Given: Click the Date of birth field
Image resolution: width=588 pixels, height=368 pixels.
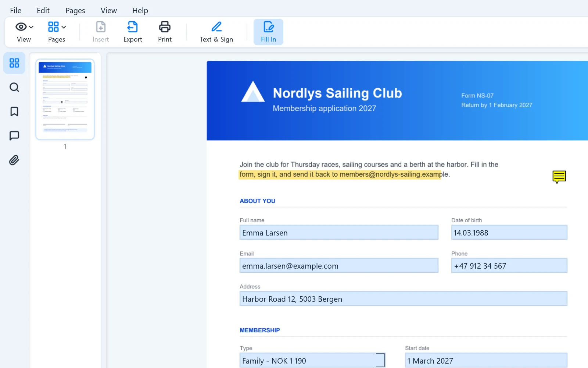Looking at the screenshot, I should [x=509, y=233].
